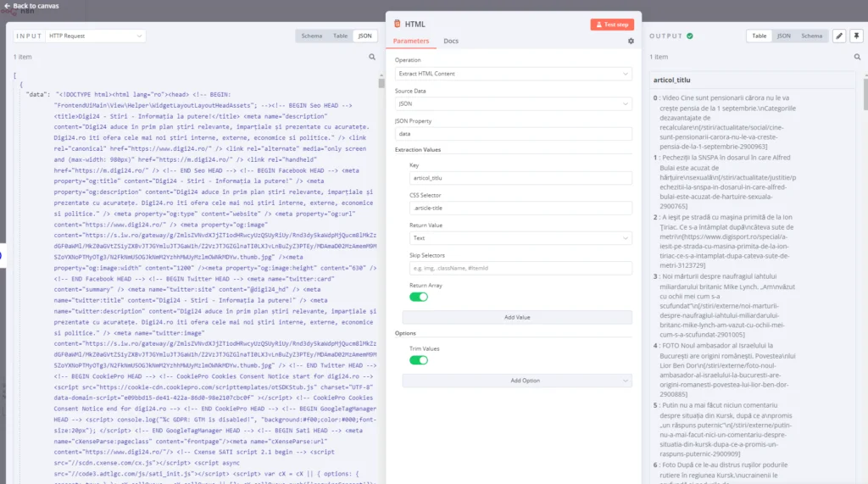Switch output view to Schema
The width and height of the screenshot is (868, 484).
811,36
